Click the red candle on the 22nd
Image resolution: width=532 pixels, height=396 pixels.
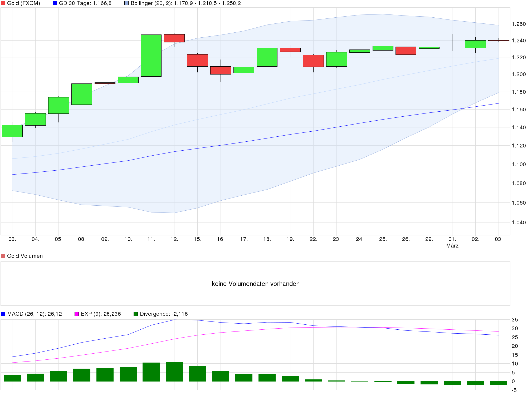click(x=313, y=61)
